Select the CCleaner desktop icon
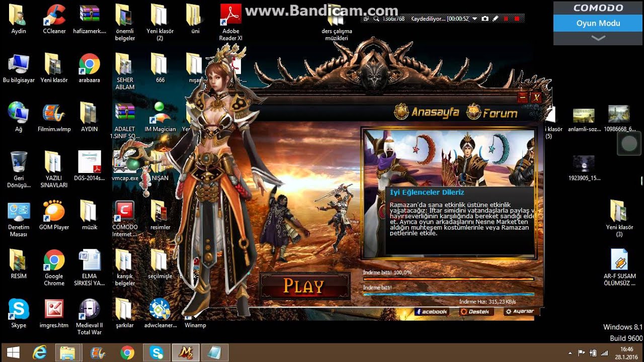This screenshot has height=362, width=644. point(54,19)
